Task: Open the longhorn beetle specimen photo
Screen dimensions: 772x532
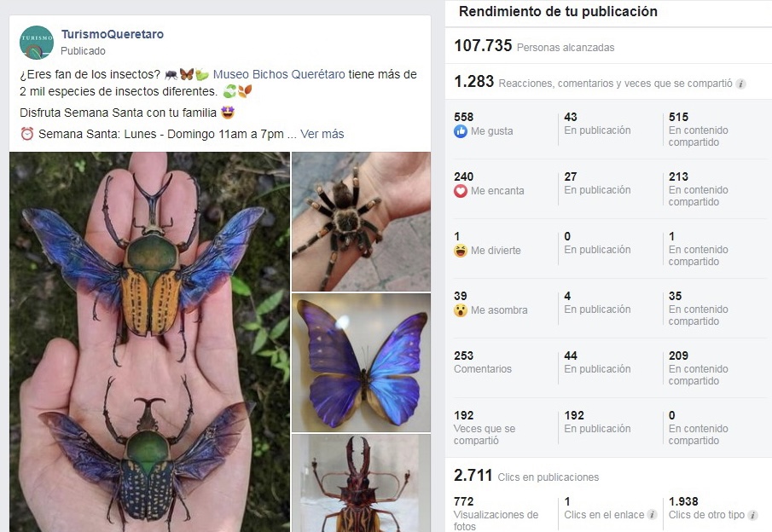Action: [x=361, y=483]
